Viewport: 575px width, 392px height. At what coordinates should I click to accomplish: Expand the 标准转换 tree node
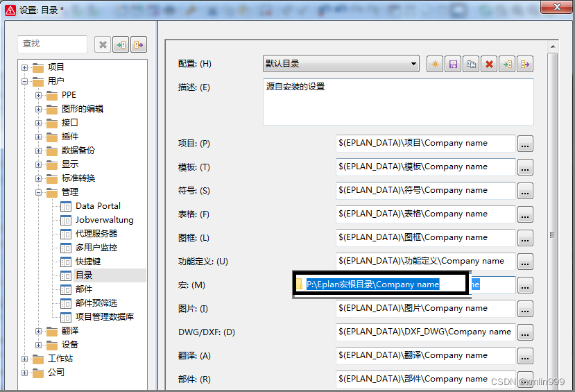tap(39, 178)
